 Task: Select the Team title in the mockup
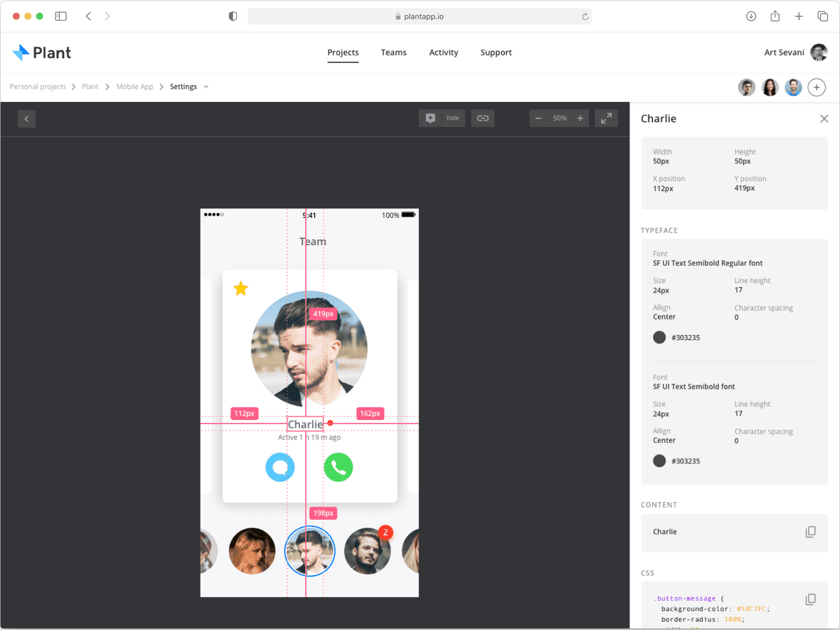pos(313,241)
